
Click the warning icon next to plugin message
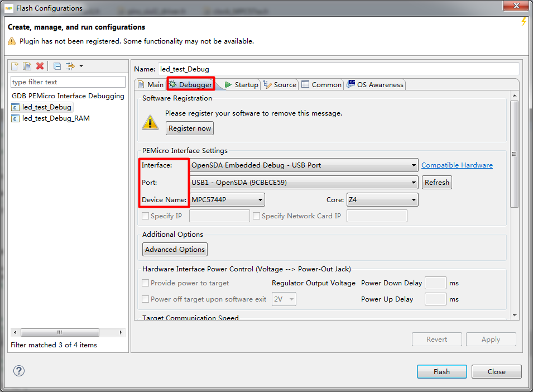12,41
